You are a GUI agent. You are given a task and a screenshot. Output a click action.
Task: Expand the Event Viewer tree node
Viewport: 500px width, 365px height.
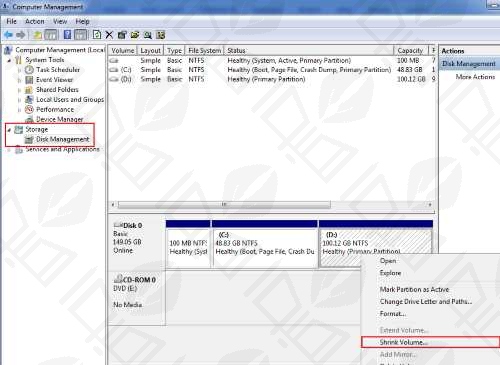pyautogui.click(x=20, y=80)
